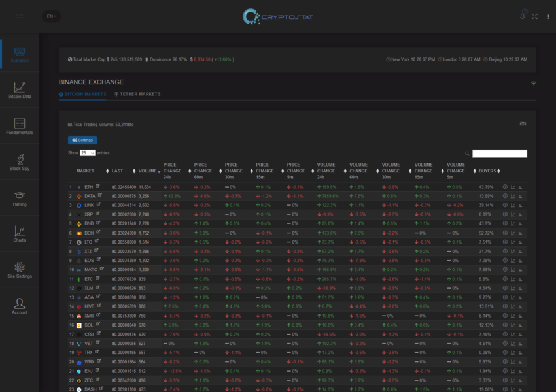Open info icon for the LTC row
The width and height of the screenshot is (556, 392).
coord(505,242)
